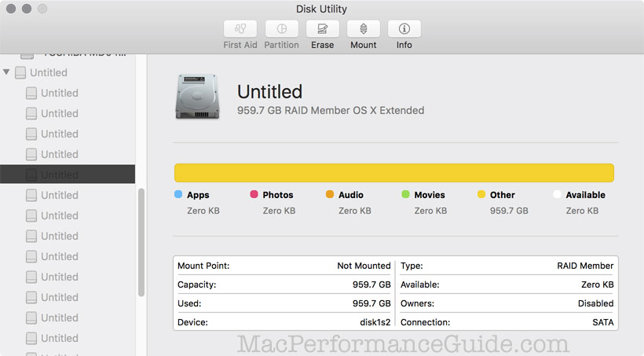Click the Not Mounted mount point value
This screenshot has width=644, height=356.
pyautogui.click(x=364, y=266)
